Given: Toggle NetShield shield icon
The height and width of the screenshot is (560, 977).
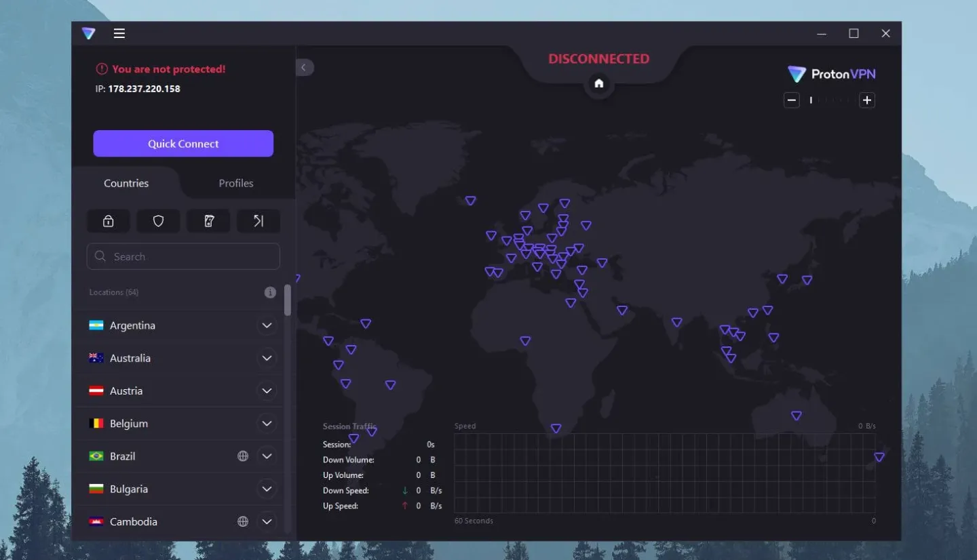Looking at the screenshot, I should tap(158, 221).
